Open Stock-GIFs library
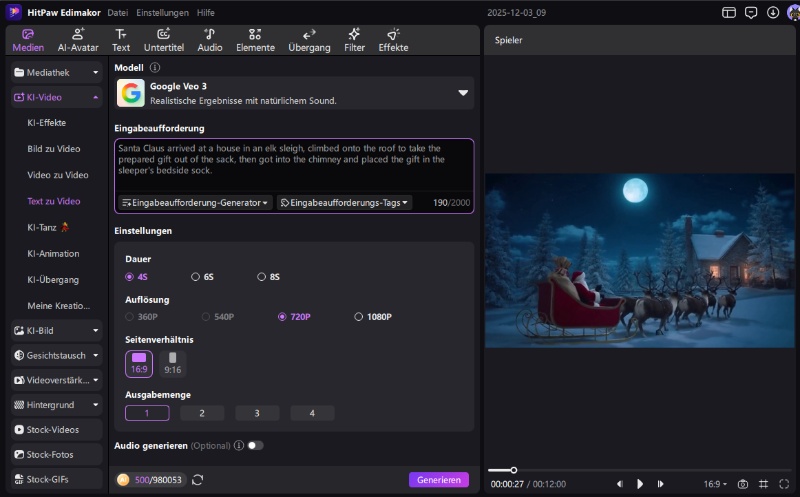The image size is (800, 497). [x=56, y=479]
